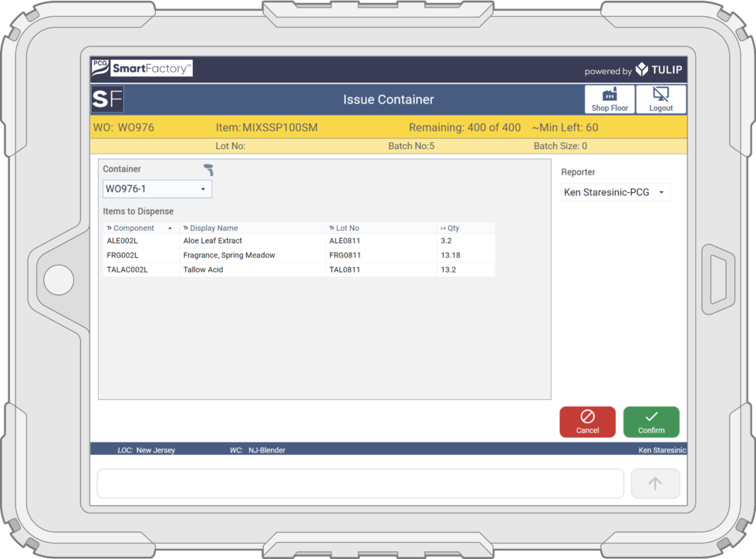Select the Tallow Acid row
The height and width of the screenshot is (559, 756).
click(255, 270)
